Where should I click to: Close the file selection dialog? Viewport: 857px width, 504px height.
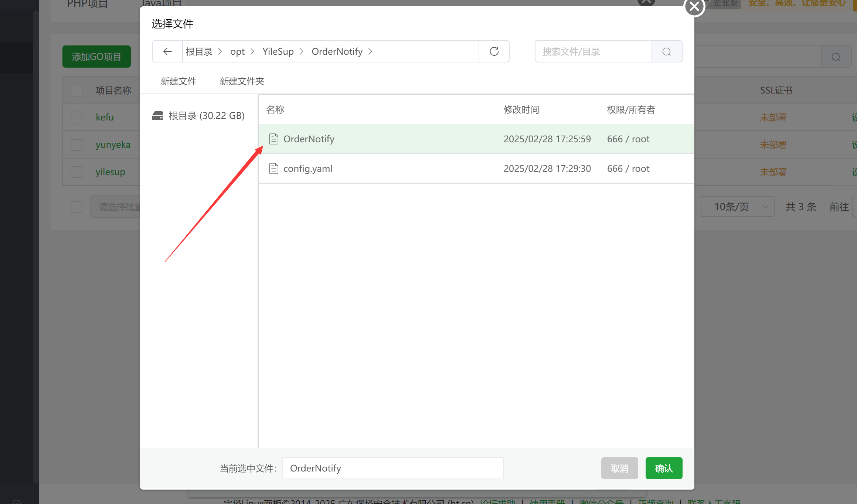[694, 7]
